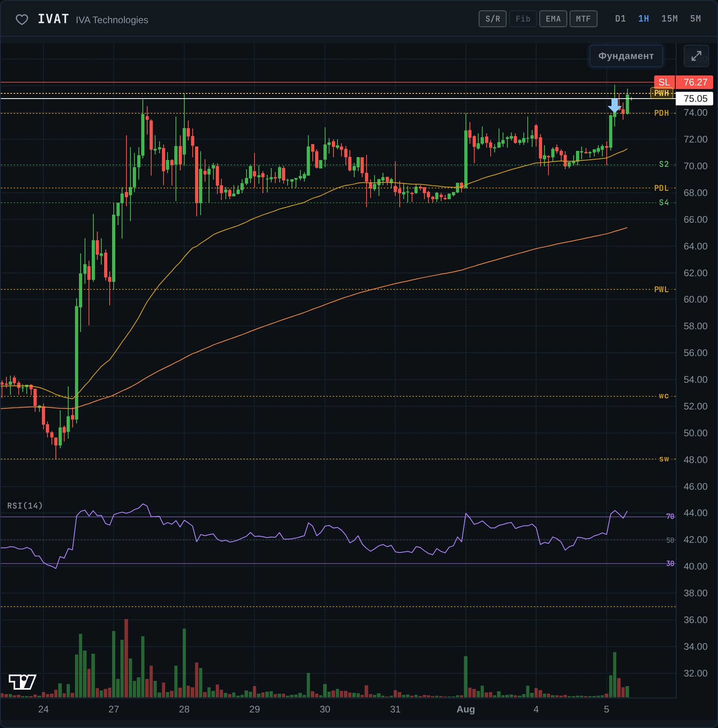Click the RSI 50 level label
The height and width of the screenshot is (728, 718).
(670, 540)
